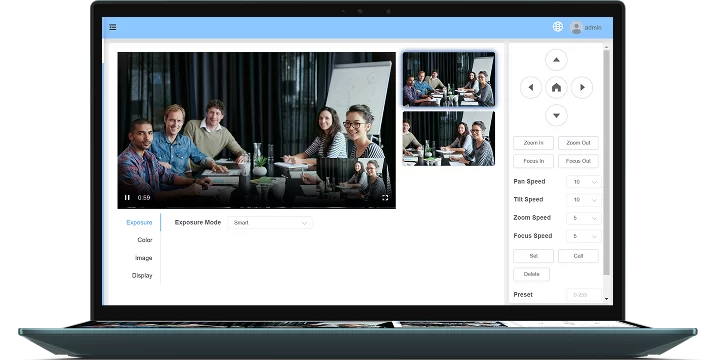Open the Exposure Mode dropdown

coord(270,223)
